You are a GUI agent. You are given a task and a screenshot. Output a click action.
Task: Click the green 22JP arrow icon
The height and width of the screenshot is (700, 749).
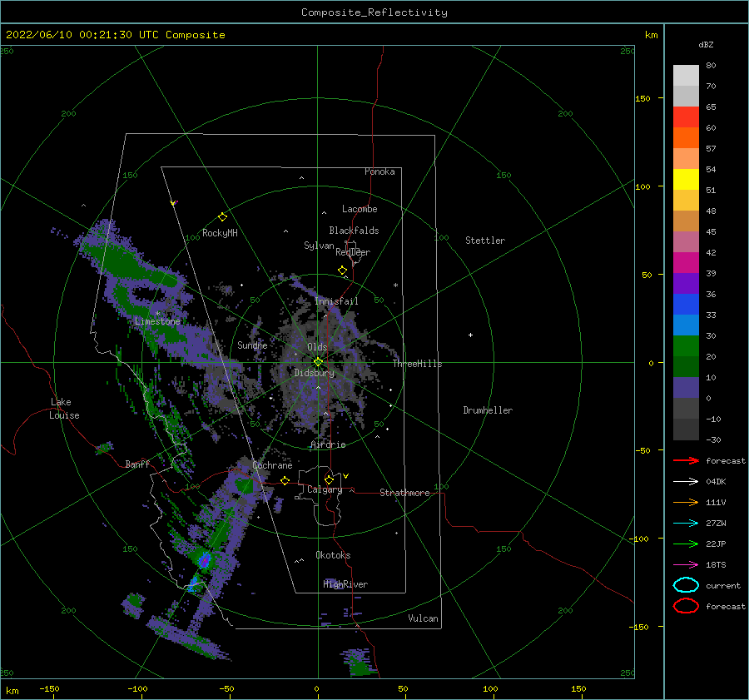[686, 544]
